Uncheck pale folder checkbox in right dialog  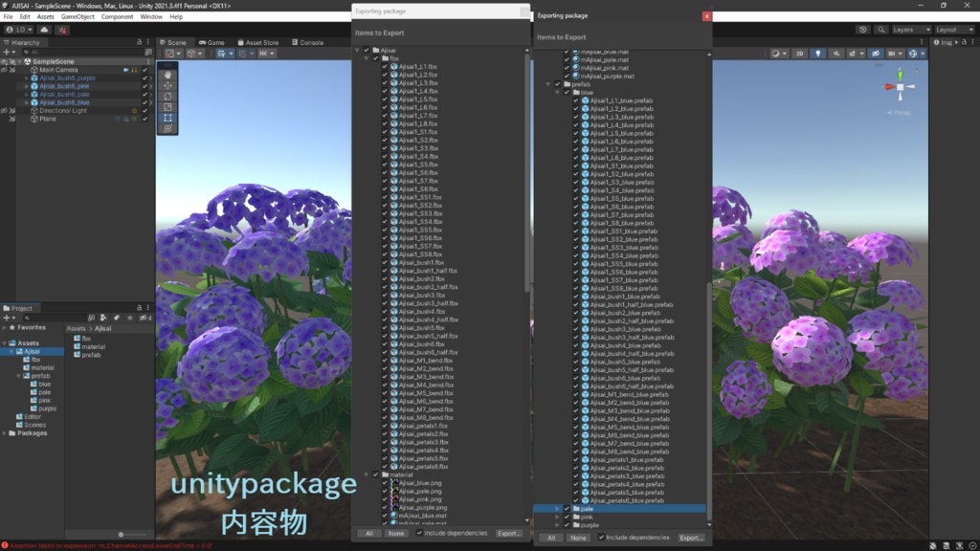coord(567,509)
